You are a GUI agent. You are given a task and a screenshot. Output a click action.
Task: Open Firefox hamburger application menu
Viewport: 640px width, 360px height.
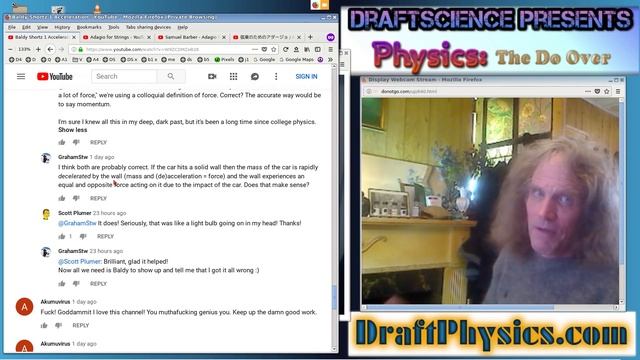(331, 49)
